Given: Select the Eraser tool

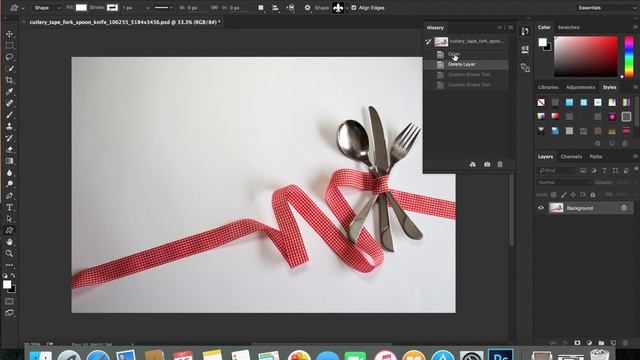Looking at the screenshot, I should (x=9, y=149).
